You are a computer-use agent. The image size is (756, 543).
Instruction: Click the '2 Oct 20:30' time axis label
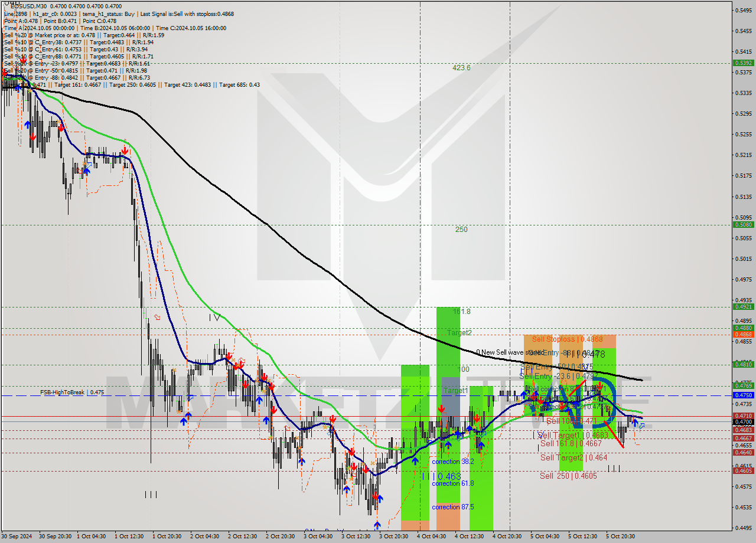click(x=281, y=537)
